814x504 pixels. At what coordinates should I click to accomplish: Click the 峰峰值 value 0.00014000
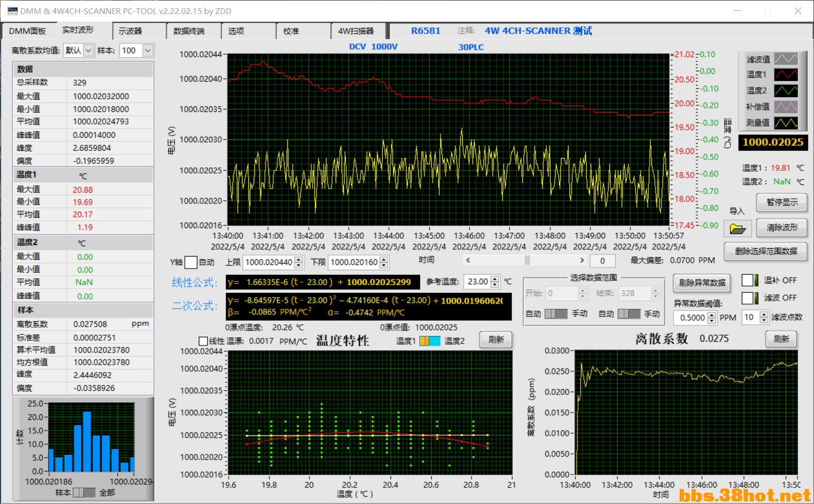click(94, 135)
